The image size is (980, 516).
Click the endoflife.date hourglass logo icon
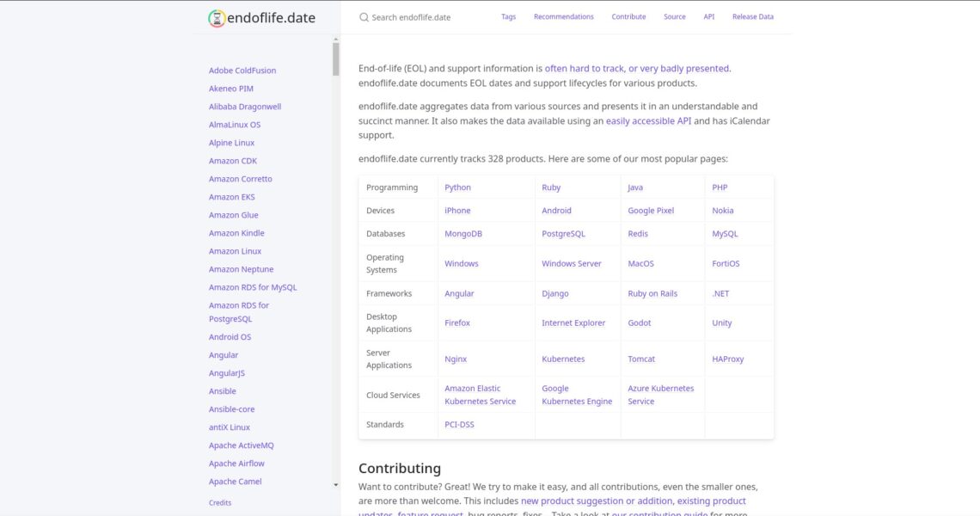[217, 18]
